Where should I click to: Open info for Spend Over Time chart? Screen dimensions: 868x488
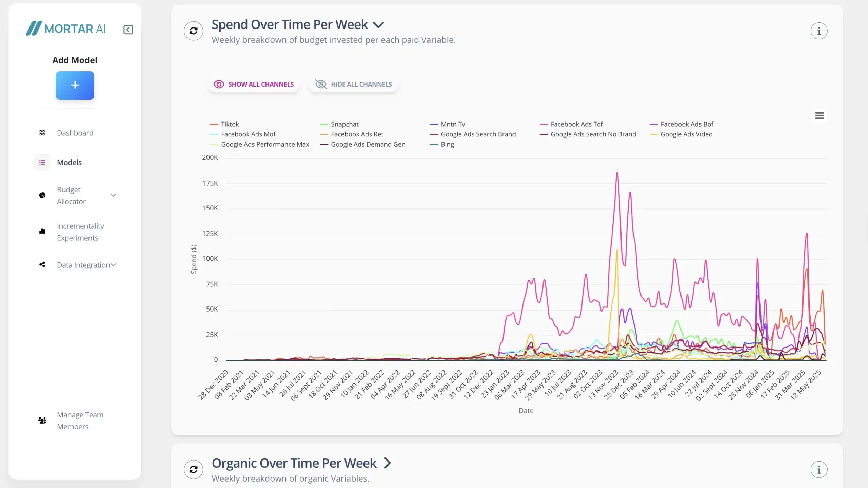pyautogui.click(x=819, y=31)
